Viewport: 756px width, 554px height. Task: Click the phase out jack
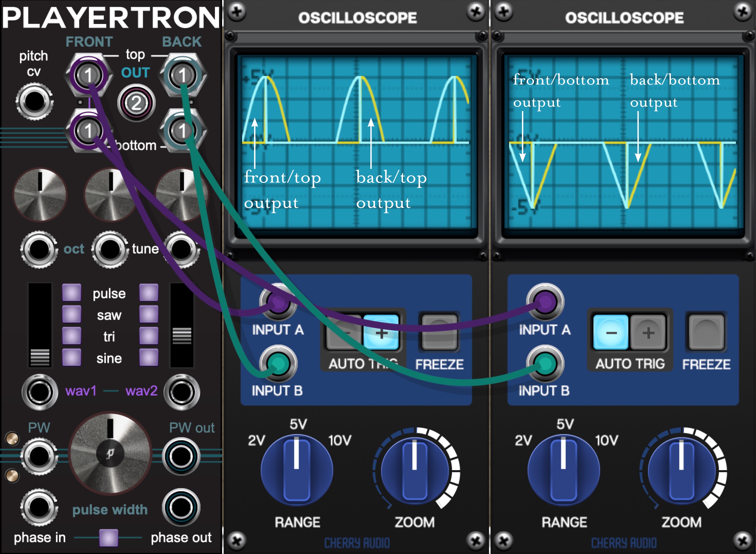coord(181,506)
